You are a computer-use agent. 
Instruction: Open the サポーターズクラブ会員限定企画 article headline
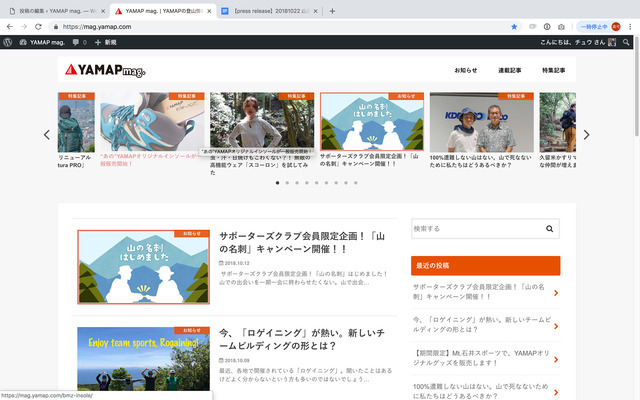tap(302, 242)
